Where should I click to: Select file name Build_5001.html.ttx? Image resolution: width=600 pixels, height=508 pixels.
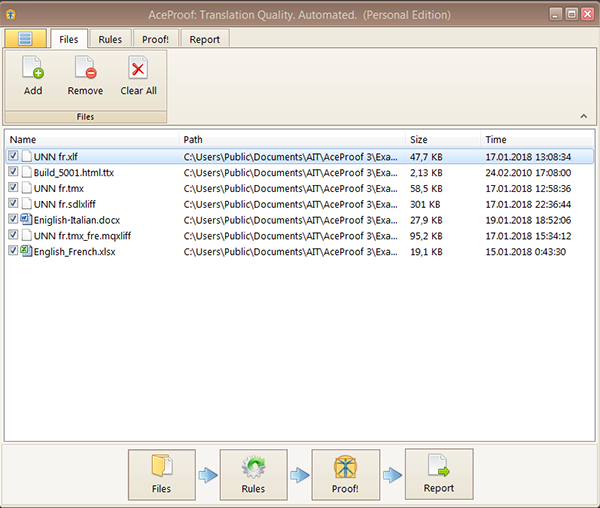[73, 173]
